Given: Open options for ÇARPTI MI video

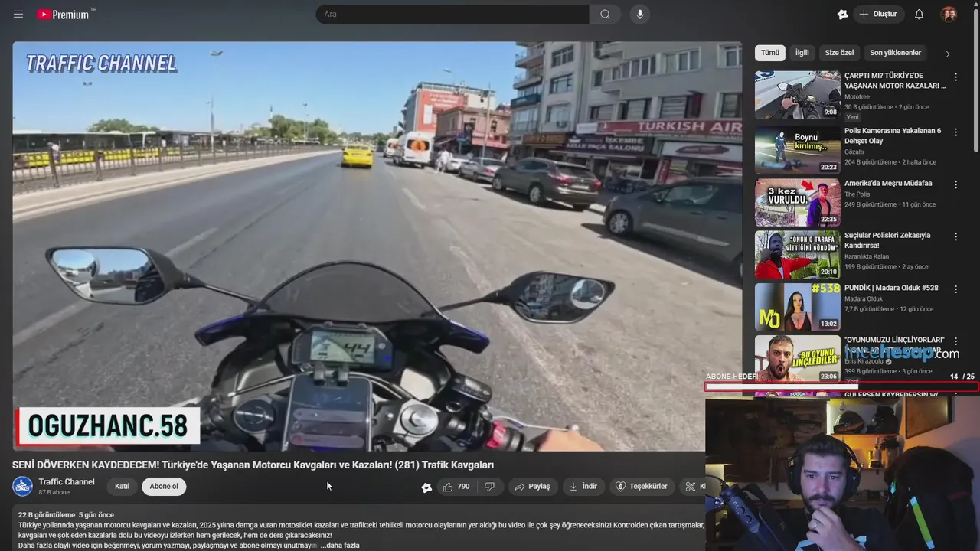Looking at the screenshot, I should point(955,77).
